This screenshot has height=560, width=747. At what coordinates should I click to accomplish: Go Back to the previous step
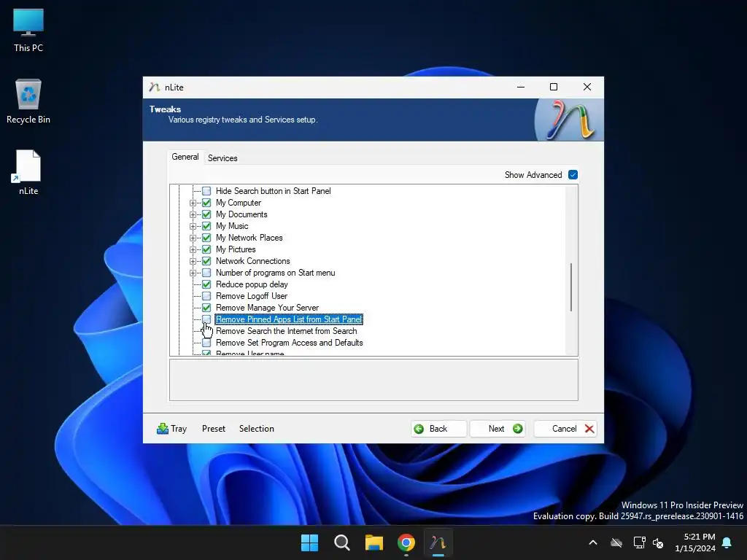(x=438, y=429)
